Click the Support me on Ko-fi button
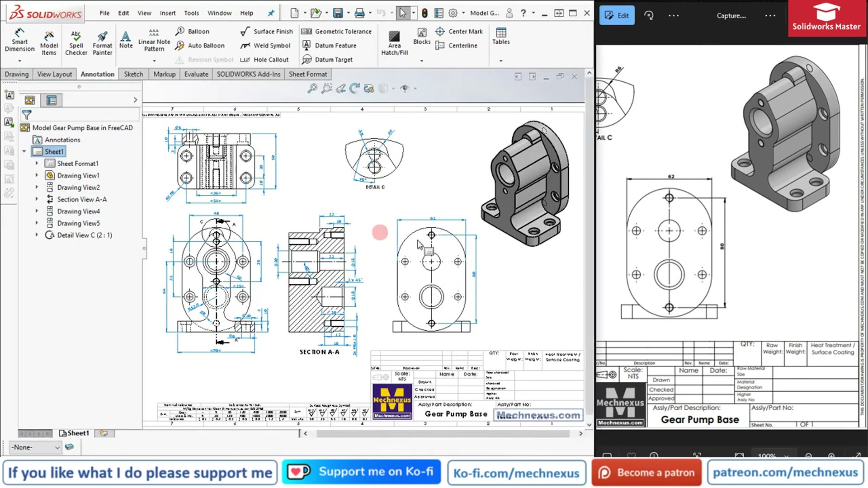 coord(361,472)
